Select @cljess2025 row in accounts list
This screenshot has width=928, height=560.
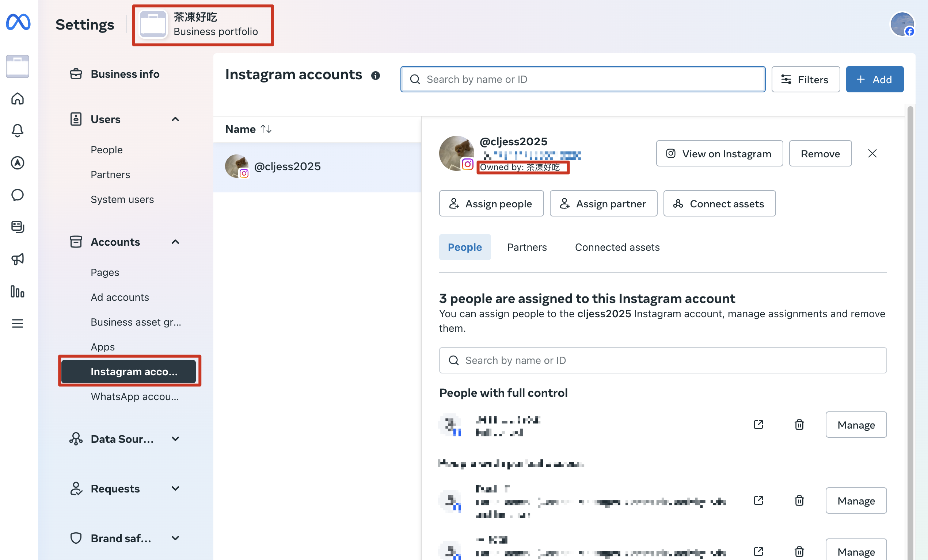coord(317,167)
